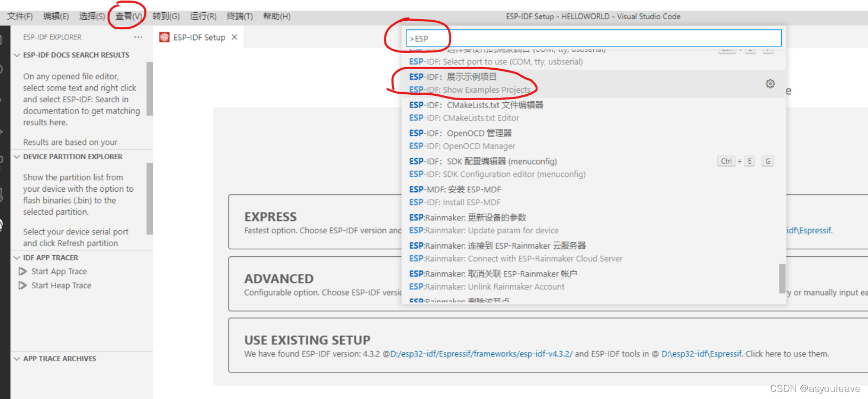Run ESP-IDF: OpenOCD Manager command
The width and height of the screenshot is (868, 399).
tap(594, 140)
